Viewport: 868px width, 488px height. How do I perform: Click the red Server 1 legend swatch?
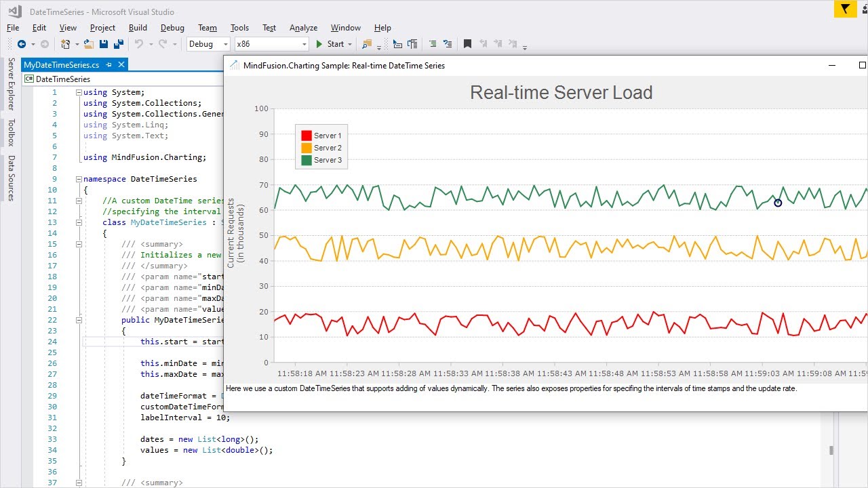click(307, 136)
